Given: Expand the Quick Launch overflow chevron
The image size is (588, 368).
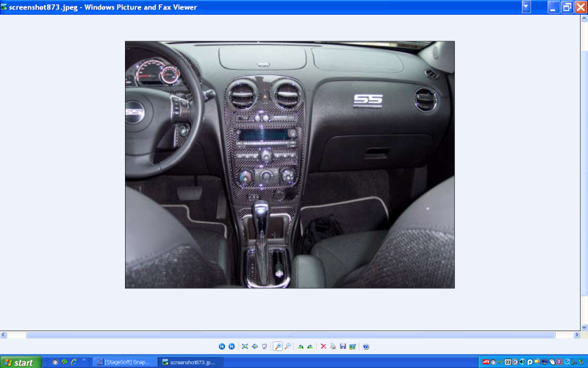Looking at the screenshot, I should pos(84,361).
